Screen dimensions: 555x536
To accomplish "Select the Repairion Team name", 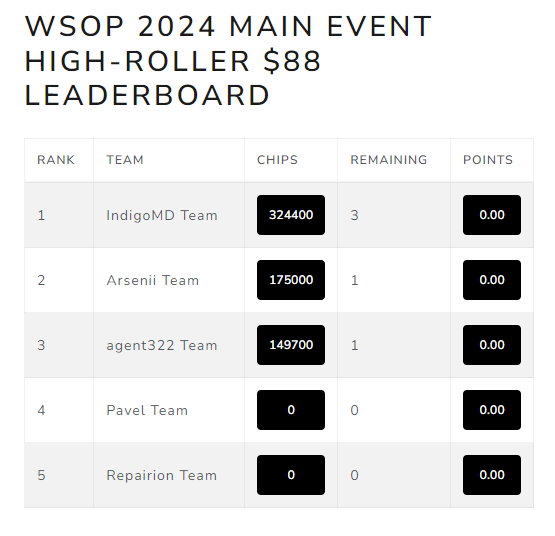I will (161, 475).
